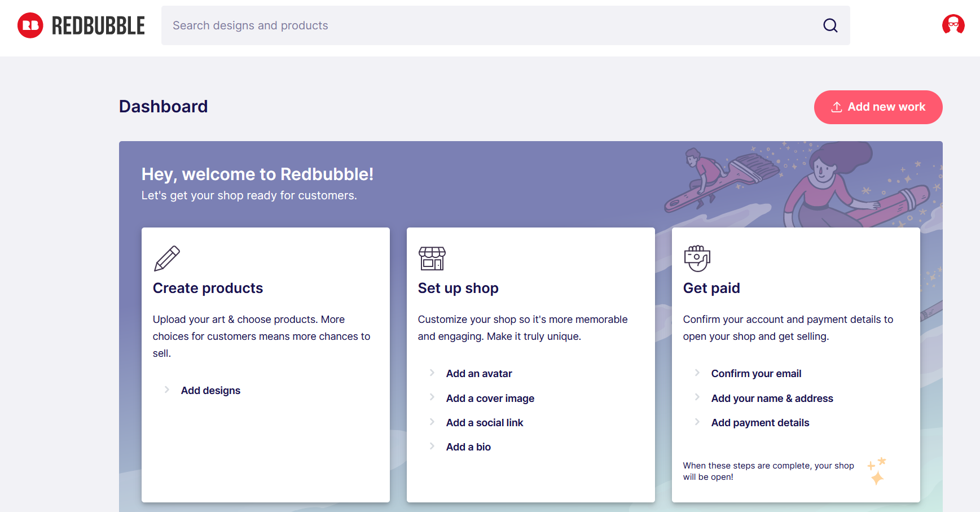Click the chevron next to Add a bio
Image resolution: width=980 pixels, height=512 pixels.
point(432,446)
